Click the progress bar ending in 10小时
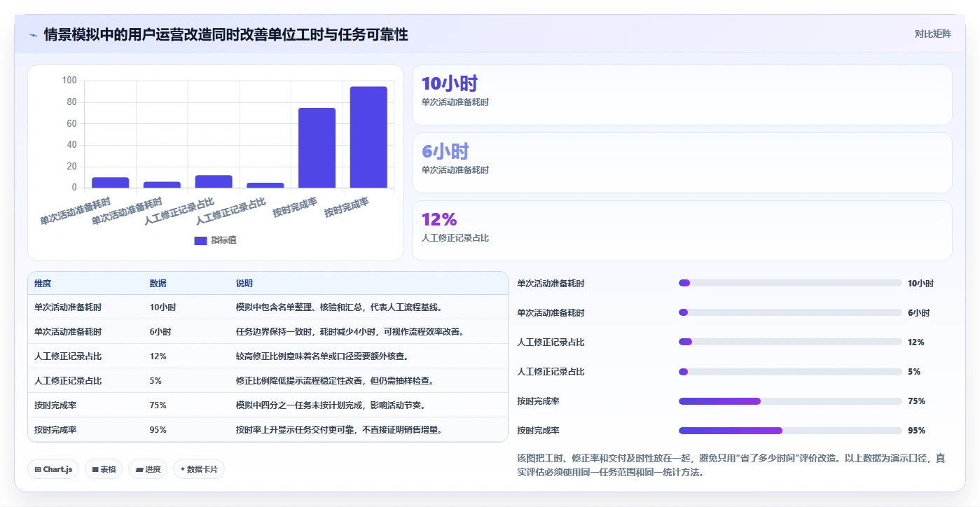The width and height of the screenshot is (980, 507). click(x=790, y=284)
